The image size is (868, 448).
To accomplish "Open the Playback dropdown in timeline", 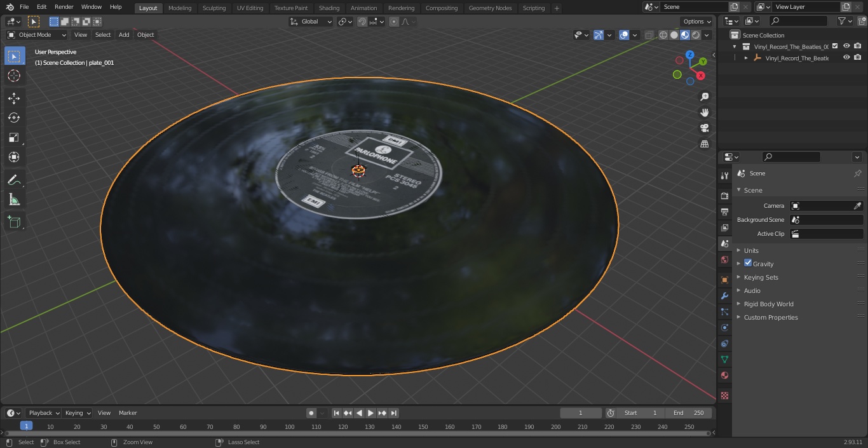I will click(x=44, y=413).
